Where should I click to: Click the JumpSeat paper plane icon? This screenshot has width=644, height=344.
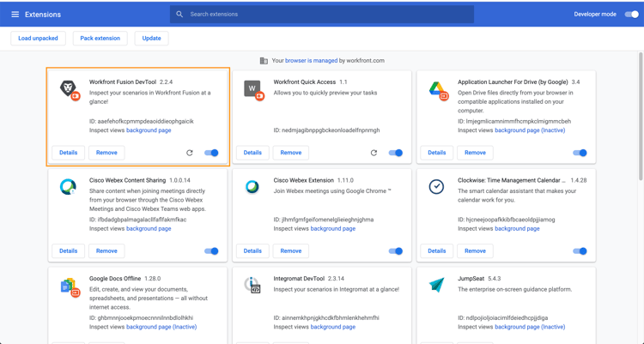click(436, 285)
